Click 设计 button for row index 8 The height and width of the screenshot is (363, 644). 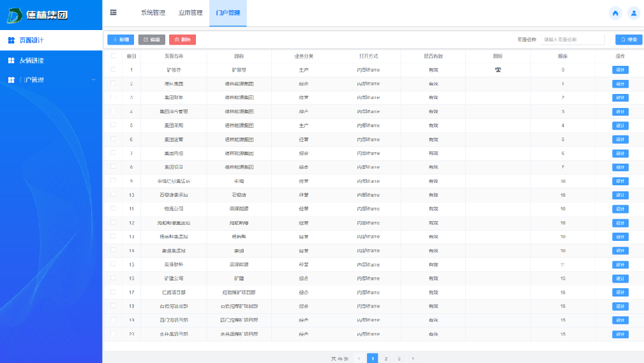[x=620, y=167]
